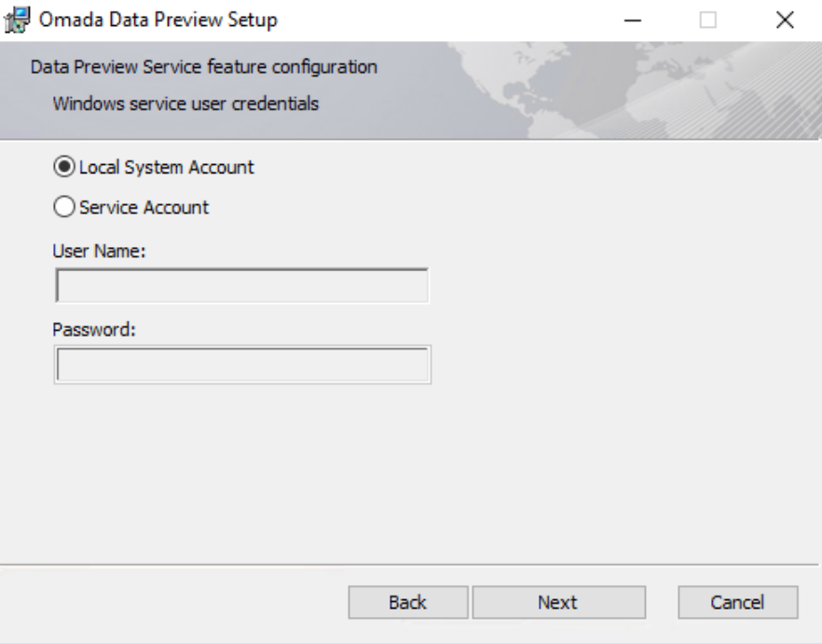The height and width of the screenshot is (644, 822).
Task: Close the setup dialog with the X
Action: coord(785,21)
